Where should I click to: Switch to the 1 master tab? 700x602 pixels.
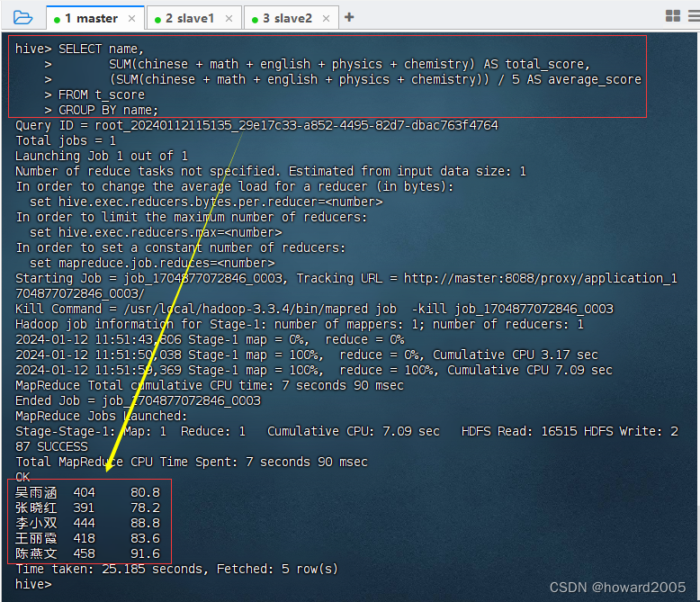[x=95, y=18]
